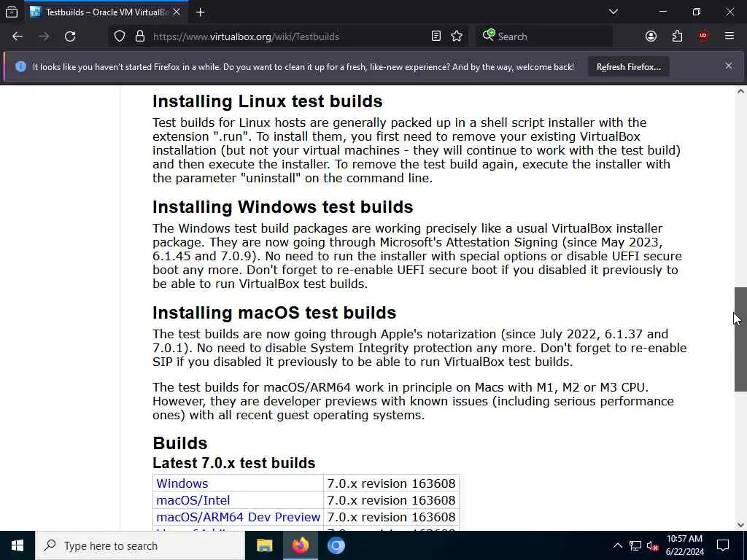The image size is (747, 560).
Task: Open macOS/ARM64 Dev Preview link
Action: 239,517
